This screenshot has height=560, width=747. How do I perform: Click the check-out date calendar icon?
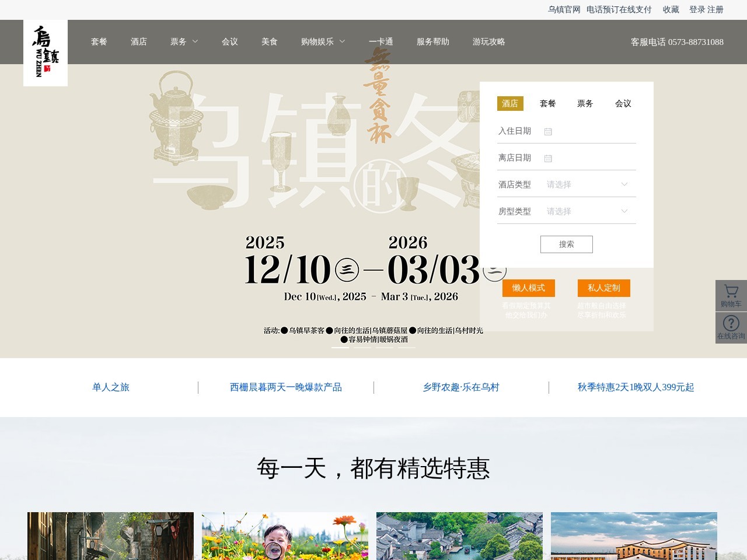(547, 157)
